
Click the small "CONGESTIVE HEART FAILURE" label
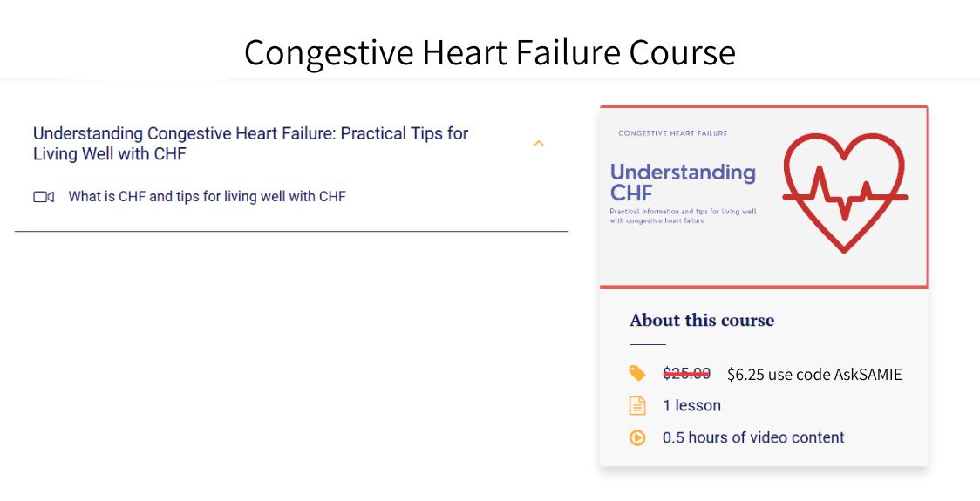click(x=672, y=133)
